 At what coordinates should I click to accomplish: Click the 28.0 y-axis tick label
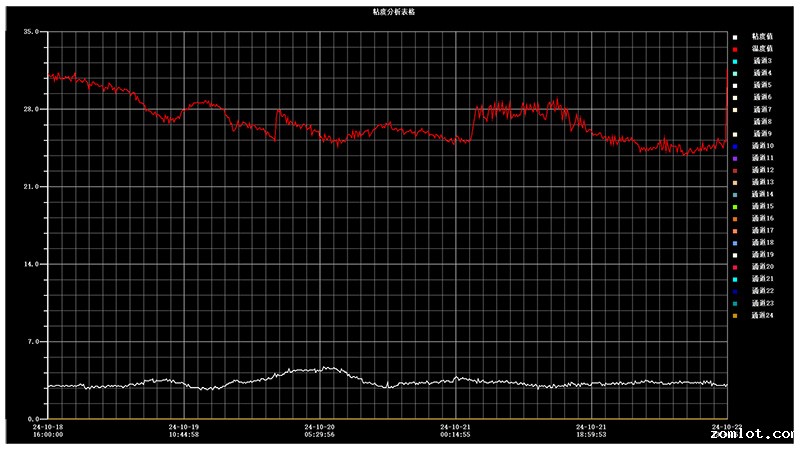(30, 109)
